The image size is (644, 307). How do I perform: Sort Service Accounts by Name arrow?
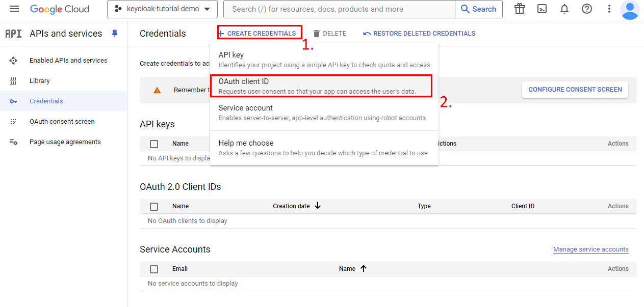click(x=364, y=268)
